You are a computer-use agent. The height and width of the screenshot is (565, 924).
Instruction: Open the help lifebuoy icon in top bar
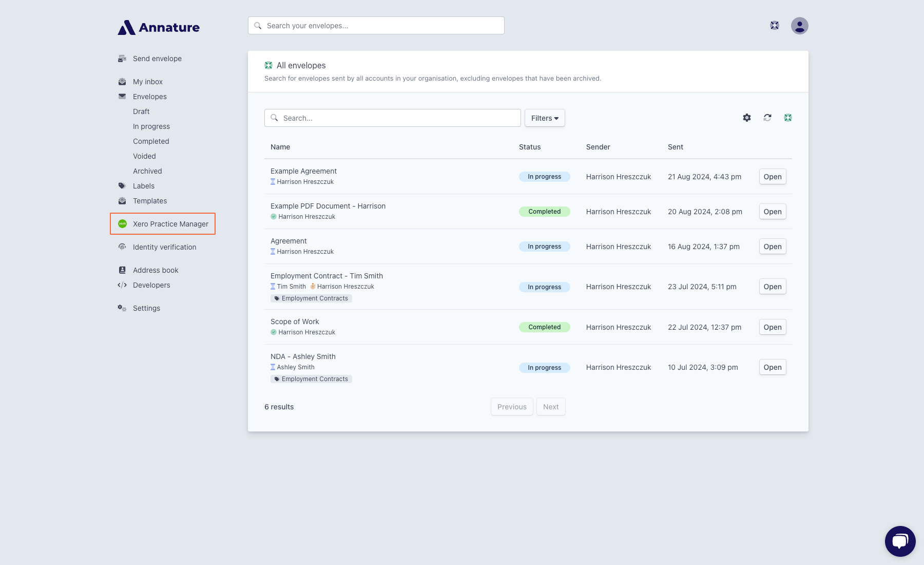774,25
